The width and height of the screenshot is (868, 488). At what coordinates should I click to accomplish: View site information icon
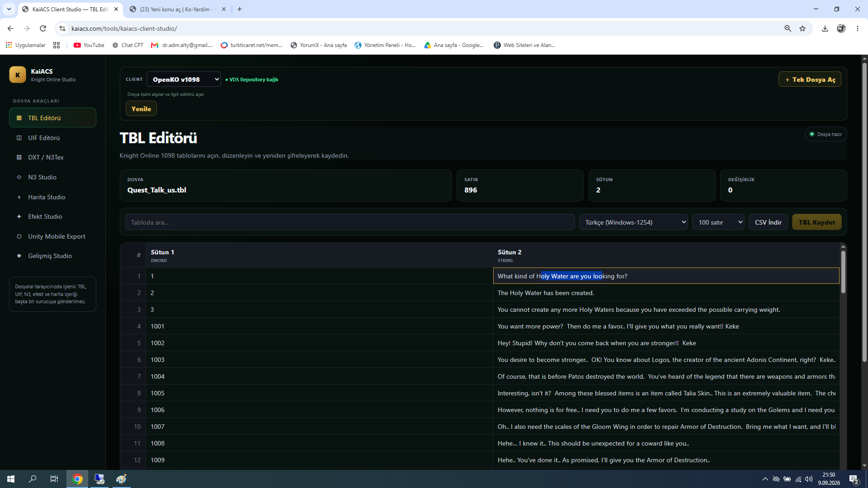pos(62,28)
